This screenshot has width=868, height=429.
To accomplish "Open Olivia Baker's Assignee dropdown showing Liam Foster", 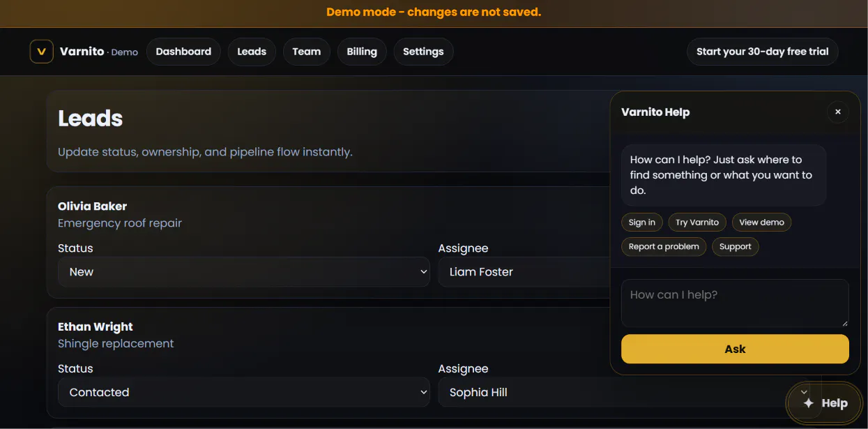I will click(x=524, y=272).
